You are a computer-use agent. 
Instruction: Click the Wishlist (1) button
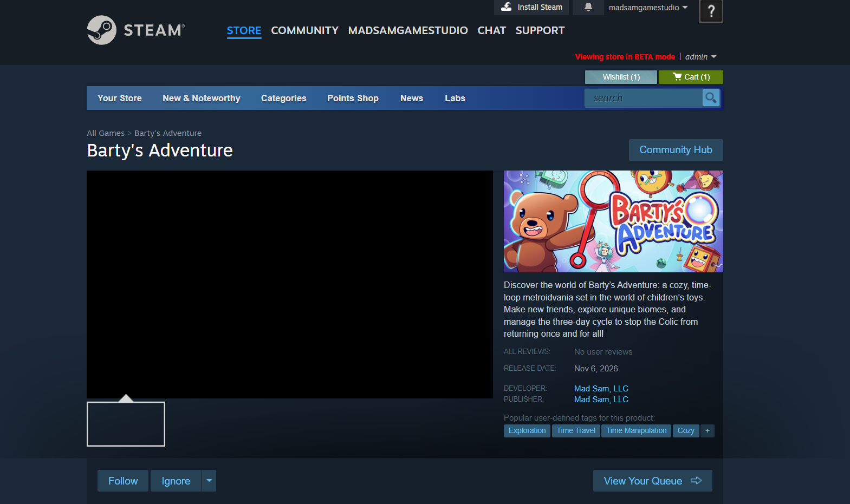pos(621,77)
